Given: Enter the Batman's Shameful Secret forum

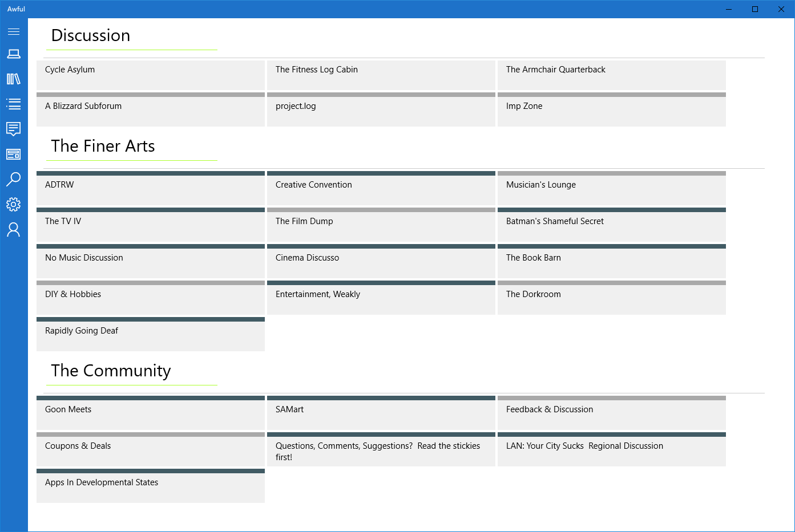Looking at the screenshot, I should click(x=612, y=225).
